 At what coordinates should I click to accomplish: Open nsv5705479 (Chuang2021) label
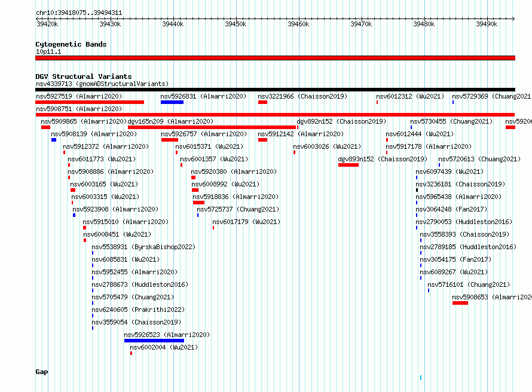[133, 297]
